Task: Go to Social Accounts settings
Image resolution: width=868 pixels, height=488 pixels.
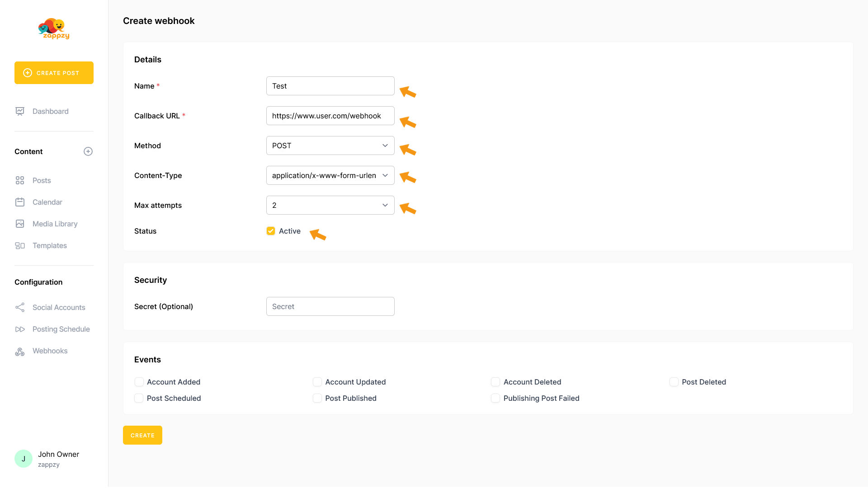Action: [59, 307]
